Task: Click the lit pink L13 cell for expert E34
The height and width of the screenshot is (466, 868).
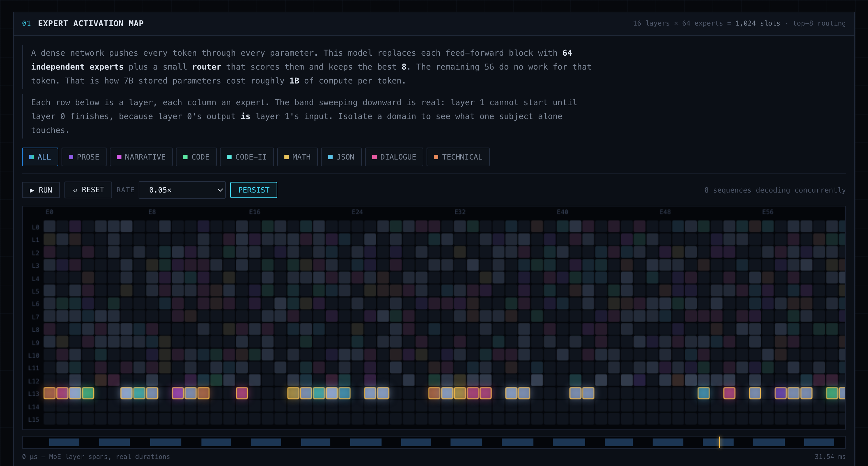Action: click(x=485, y=393)
